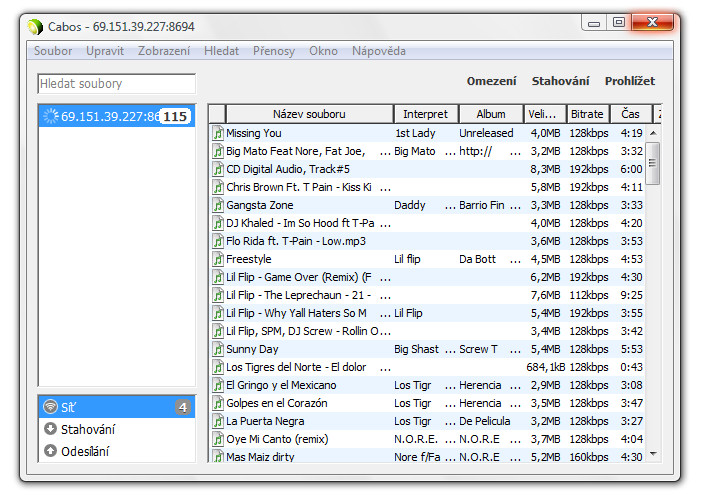Click the Stahování toolbar button
Image resolution: width=703 pixels, height=497 pixels.
[560, 81]
